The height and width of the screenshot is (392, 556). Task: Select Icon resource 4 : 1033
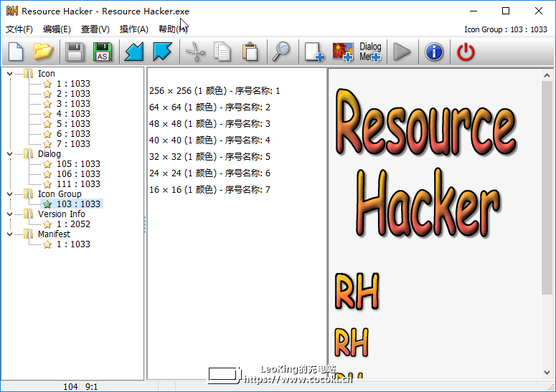(73, 114)
